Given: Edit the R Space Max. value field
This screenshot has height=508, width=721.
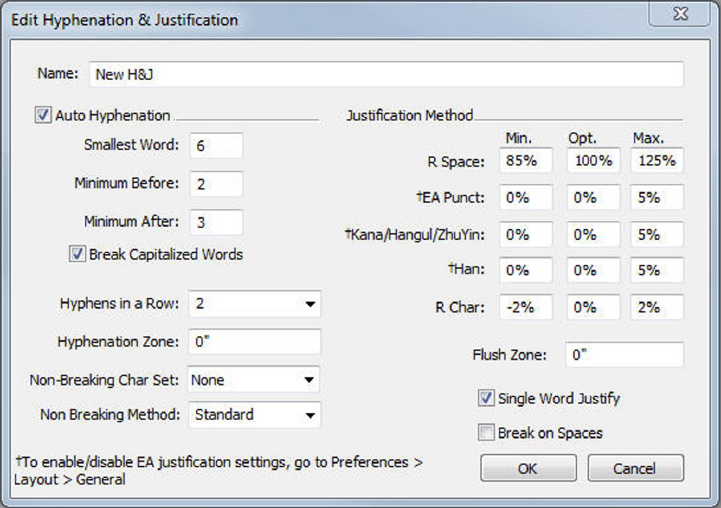Looking at the screenshot, I should pos(657,160).
